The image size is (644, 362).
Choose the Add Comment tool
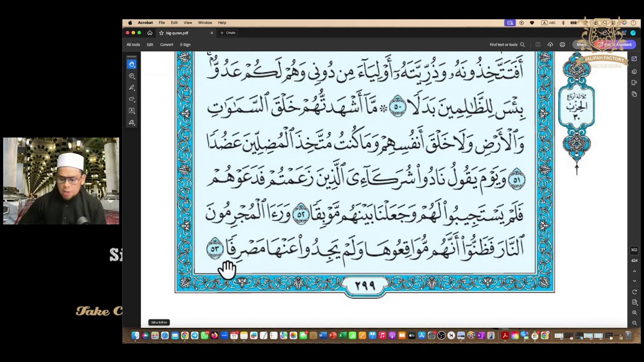coord(132,76)
